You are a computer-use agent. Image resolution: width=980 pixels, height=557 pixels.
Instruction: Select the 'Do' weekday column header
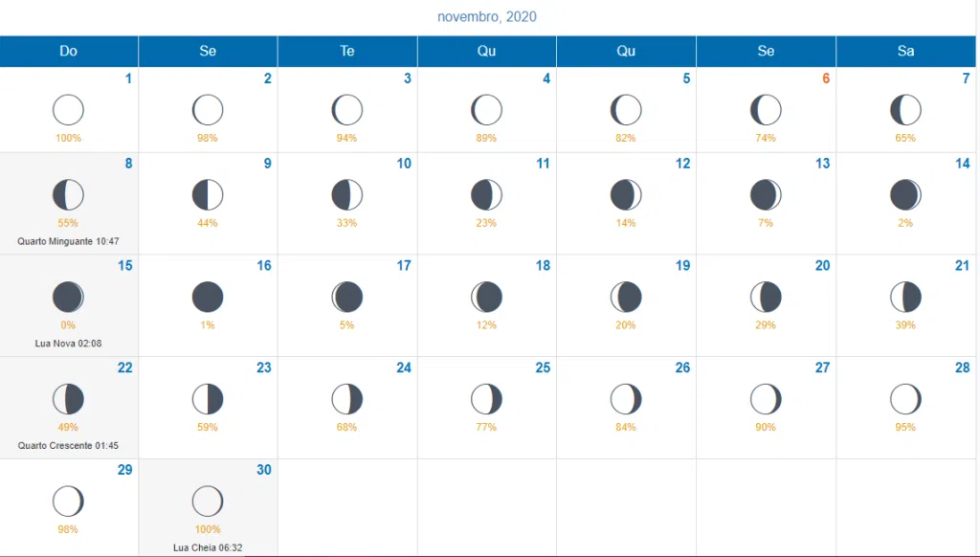pos(68,51)
